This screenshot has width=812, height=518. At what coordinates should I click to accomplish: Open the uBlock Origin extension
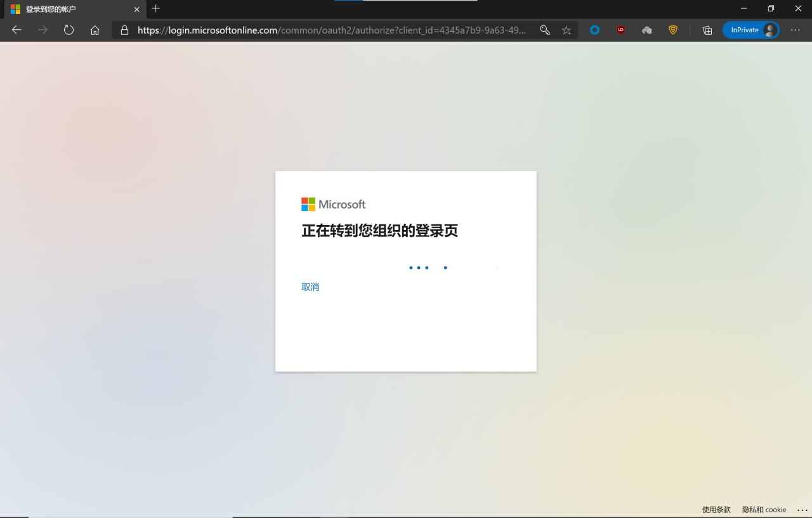coord(620,30)
